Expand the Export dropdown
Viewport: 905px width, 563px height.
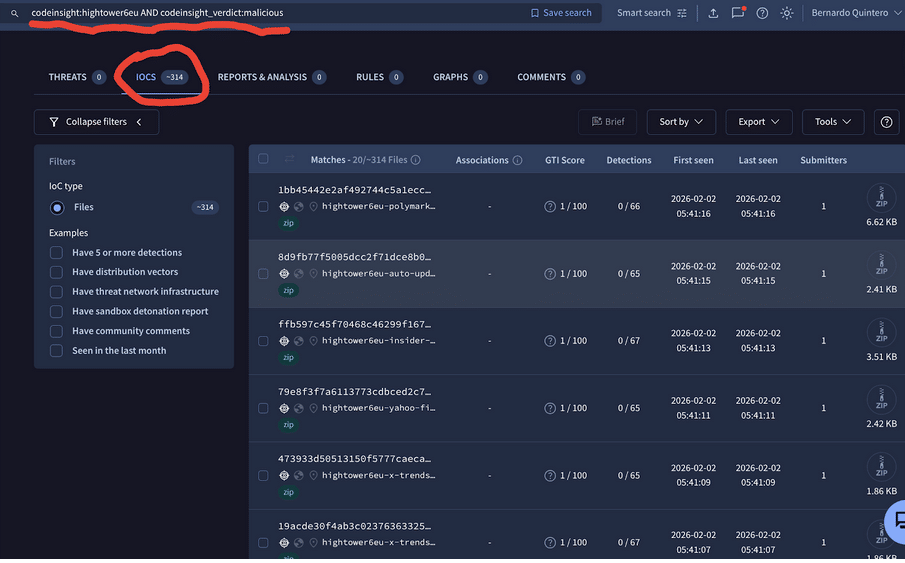(x=758, y=122)
